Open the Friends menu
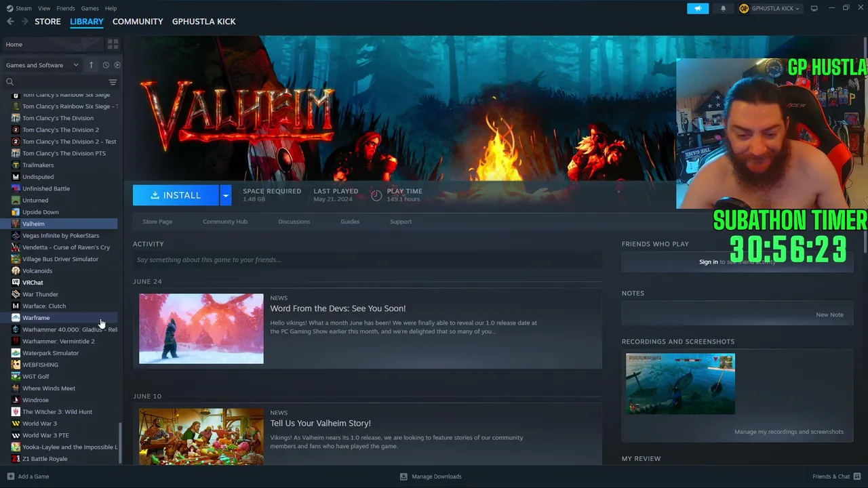Viewport: 868px width, 488px height. [66, 8]
